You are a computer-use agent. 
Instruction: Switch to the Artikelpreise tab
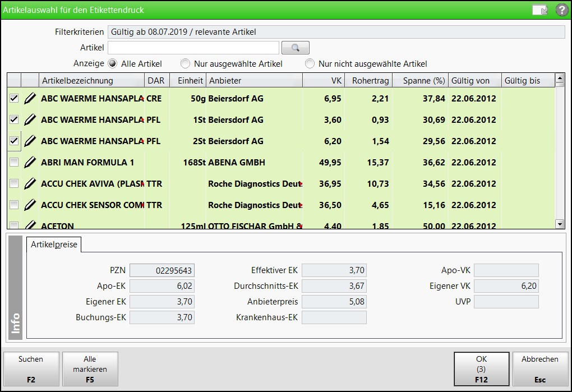[54, 245]
